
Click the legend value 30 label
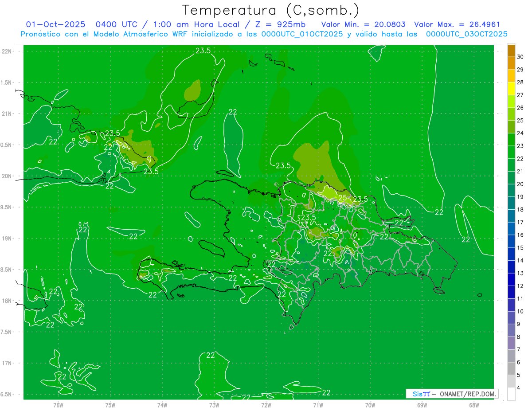point(520,57)
